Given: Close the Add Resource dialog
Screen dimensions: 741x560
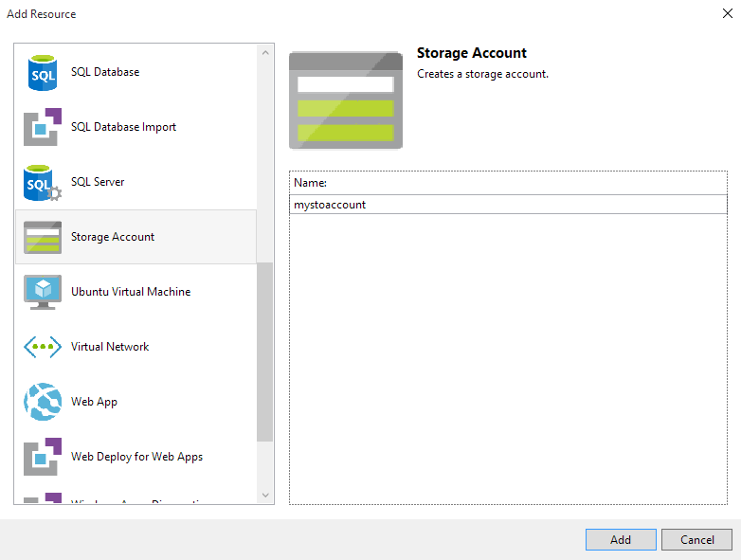Looking at the screenshot, I should (728, 13).
